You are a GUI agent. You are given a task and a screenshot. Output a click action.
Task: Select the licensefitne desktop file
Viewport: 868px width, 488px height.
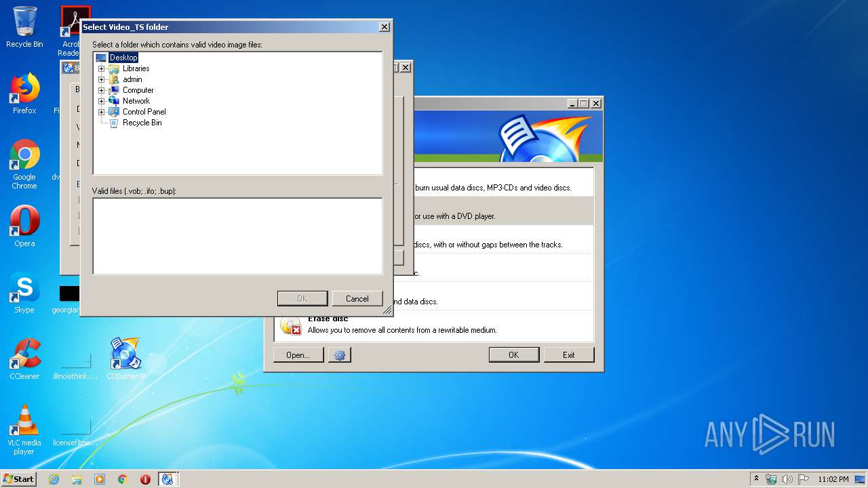(75, 432)
